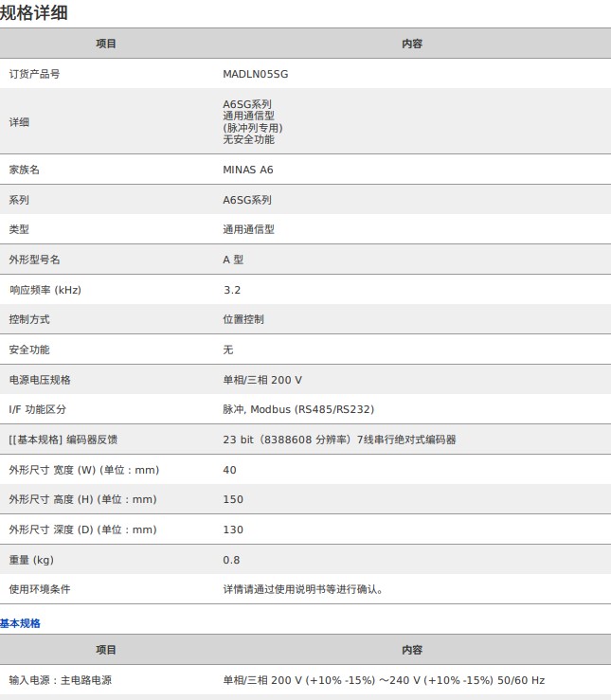Select the height value 150
The width and height of the screenshot is (611, 700).
tap(233, 499)
